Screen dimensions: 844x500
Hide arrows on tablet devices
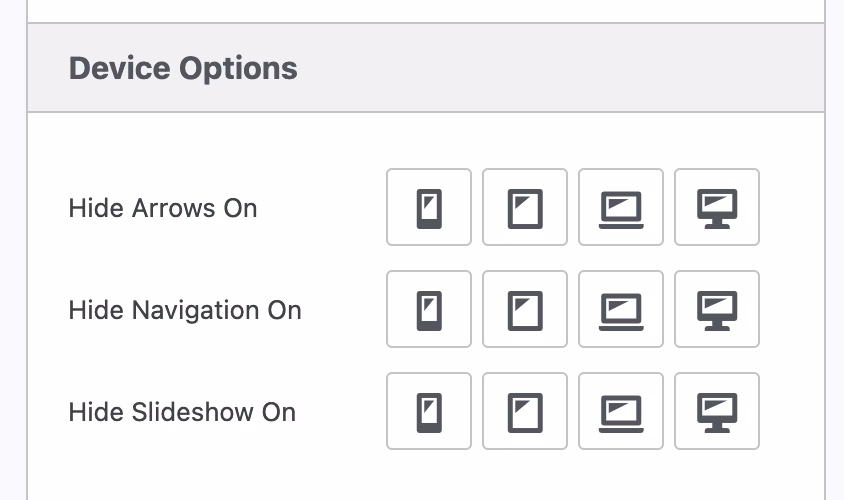coord(525,207)
